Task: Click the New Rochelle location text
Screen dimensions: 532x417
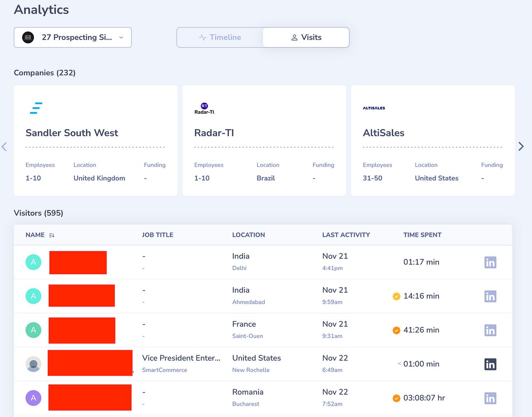Action: pyautogui.click(x=251, y=370)
